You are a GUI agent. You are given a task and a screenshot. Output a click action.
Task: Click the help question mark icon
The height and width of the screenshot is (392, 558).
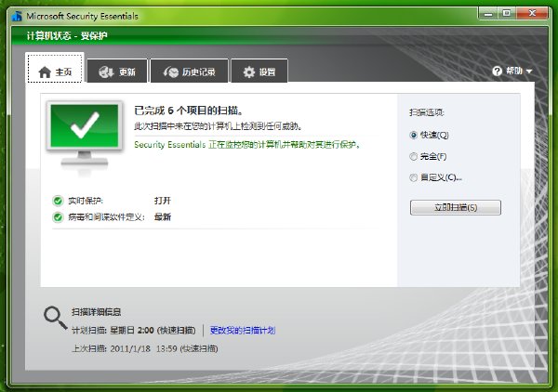tap(498, 72)
